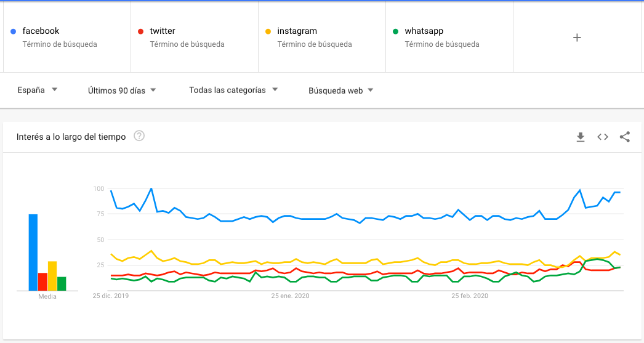Click the red twitter average bar
644x343 pixels.
(x=43, y=281)
